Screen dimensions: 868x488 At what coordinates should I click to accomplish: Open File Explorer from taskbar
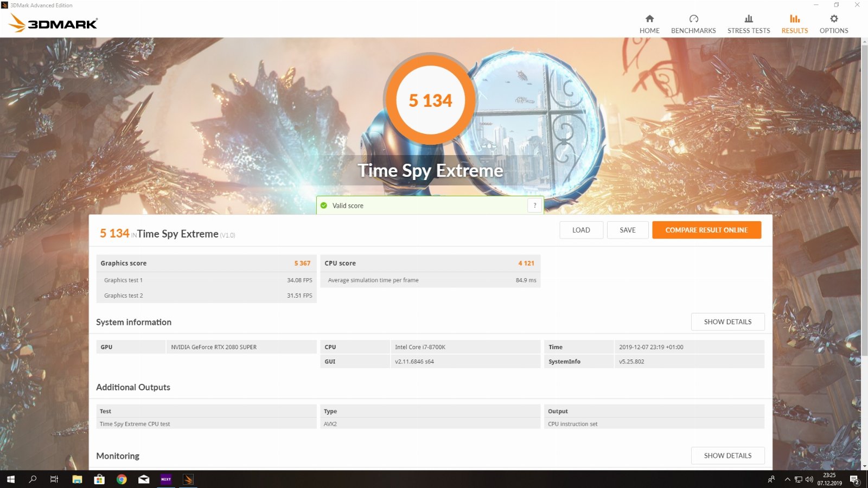[77, 479]
